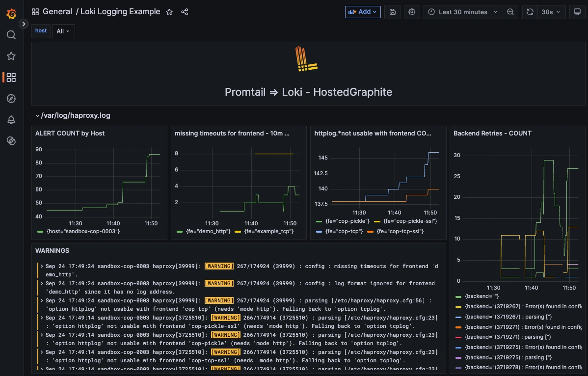Select legend entry (3719271) : parsing
Image resolution: width=588 pixels, height=376 pixels.
coord(508,337)
